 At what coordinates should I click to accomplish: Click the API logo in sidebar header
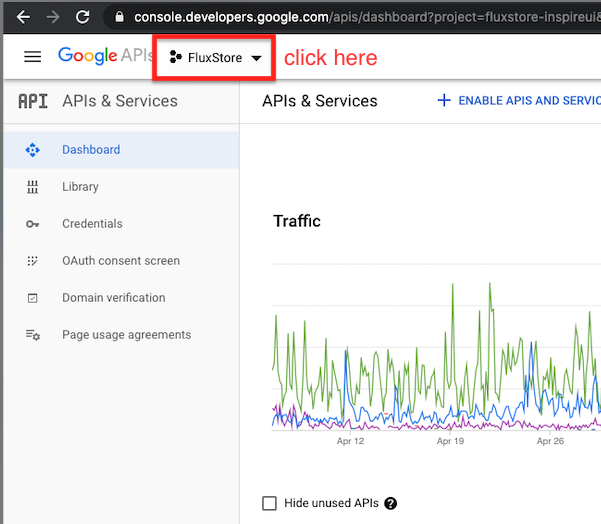[x=33, y=102]
